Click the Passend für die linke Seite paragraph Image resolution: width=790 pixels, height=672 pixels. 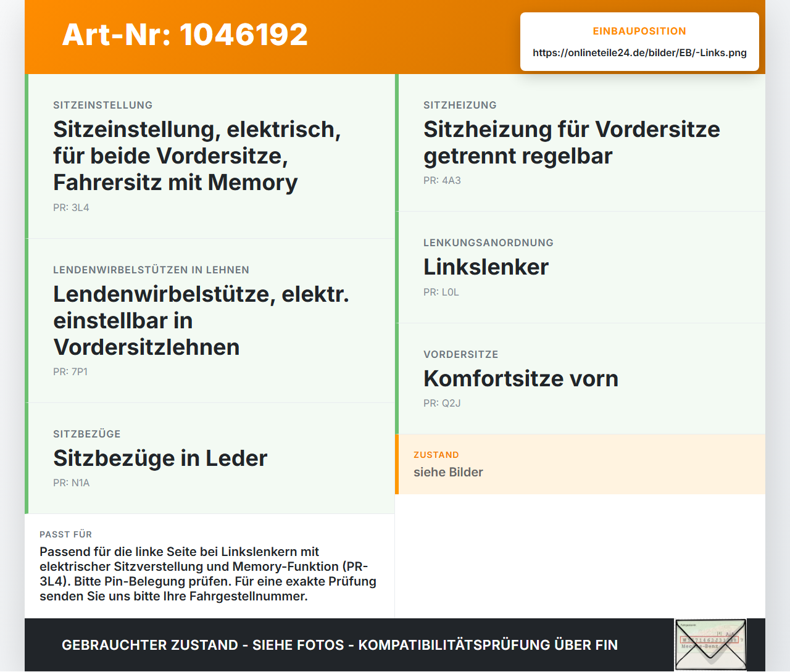point(208,574)
